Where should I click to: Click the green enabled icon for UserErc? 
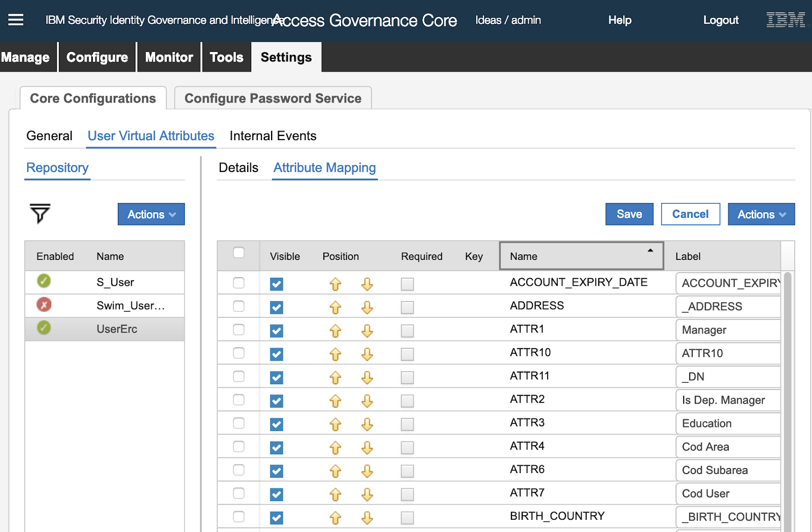point(44,327)
